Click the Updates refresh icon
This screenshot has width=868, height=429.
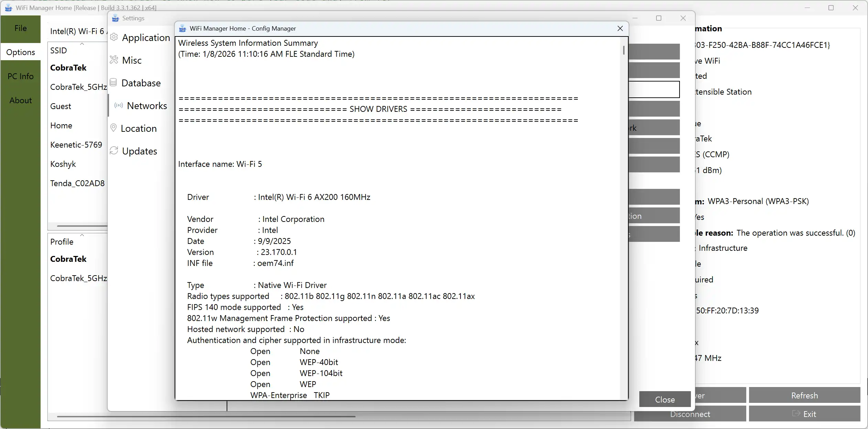click(x=114, y=151)
